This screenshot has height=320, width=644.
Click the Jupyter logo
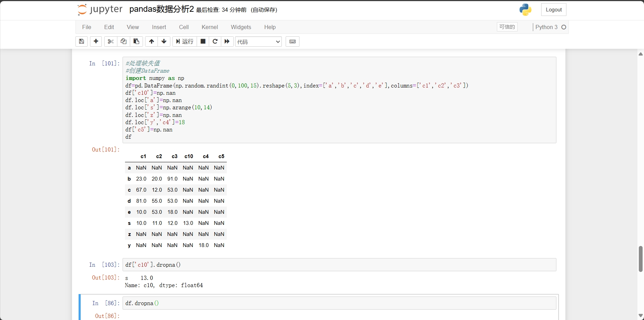(x=100, y=10)
